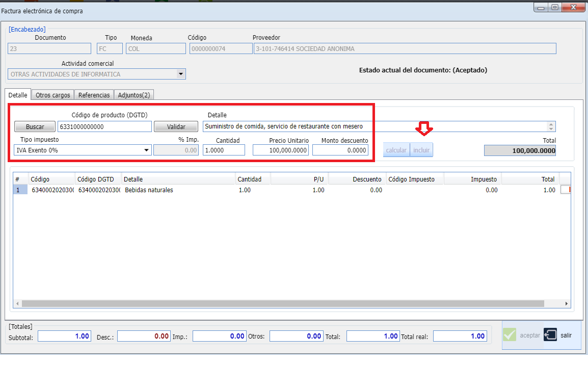Screen dimensions: 588x388
Task: Click the Buscar button
Action: pyautogui.click(x=35, y=126)
